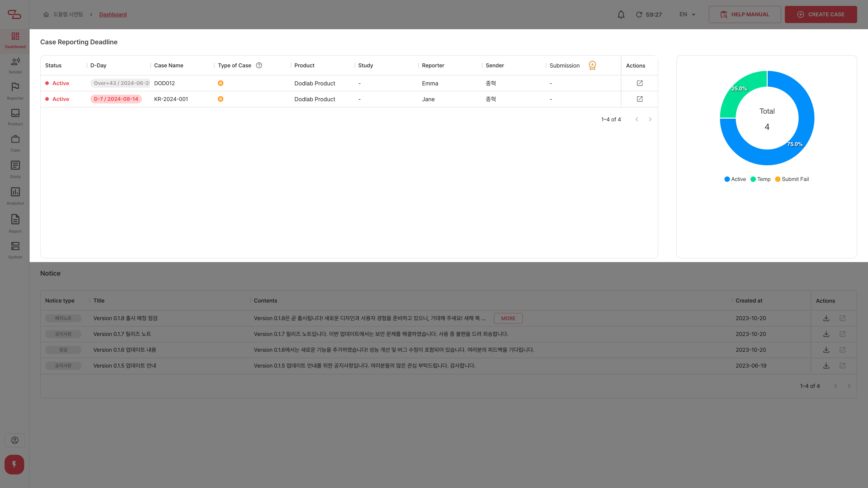Expand the EN language dropdown menu

click(x=687, y=14)
